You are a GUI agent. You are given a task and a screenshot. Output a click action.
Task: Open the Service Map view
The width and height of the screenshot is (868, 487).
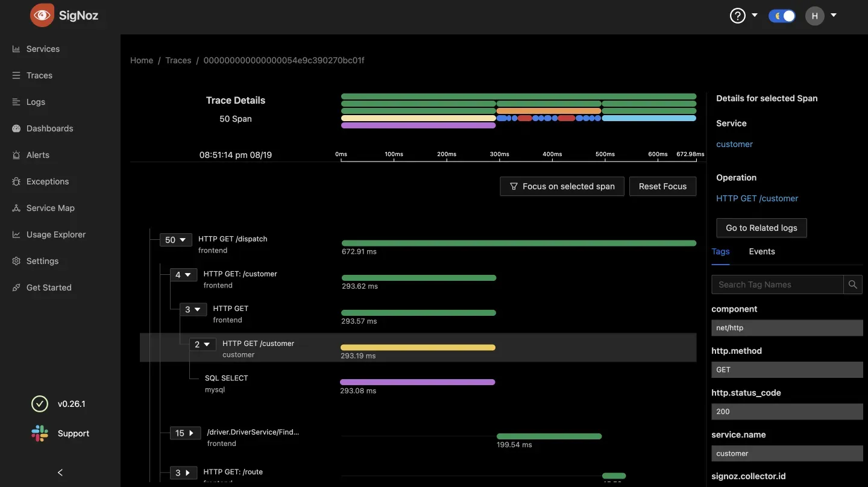tap(51, 207)
